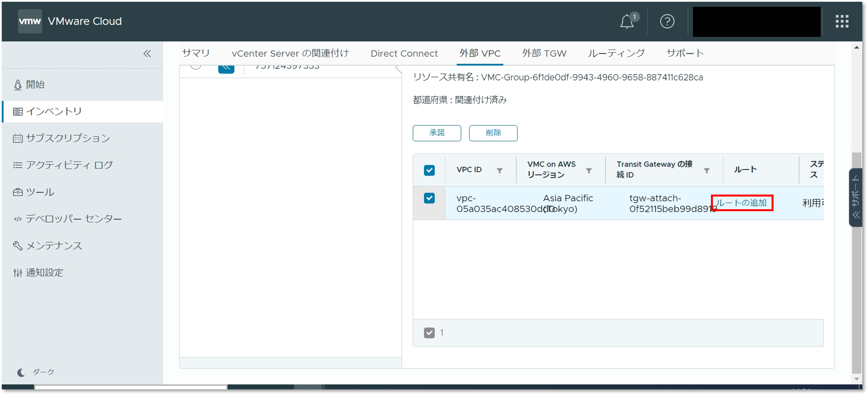Switch to vCenter Server の関連付け tab

290,53
